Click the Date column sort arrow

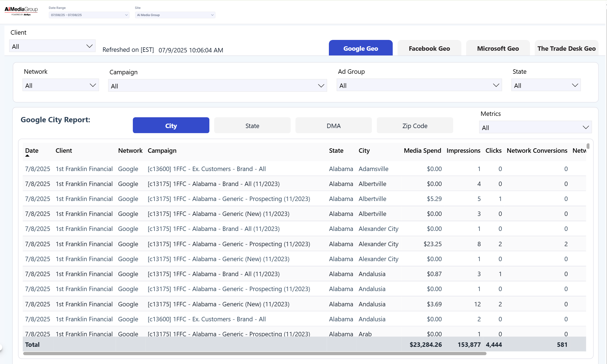27,156
